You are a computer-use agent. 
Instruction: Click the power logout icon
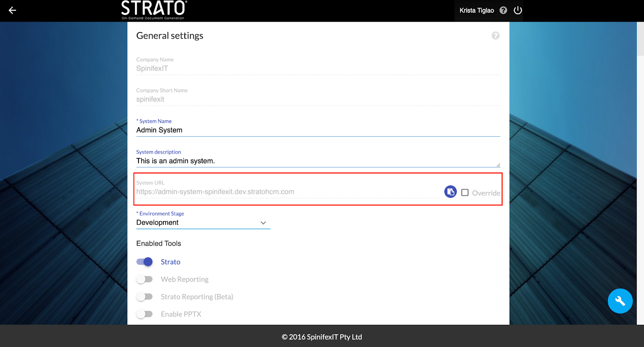[x=518, y=10]
